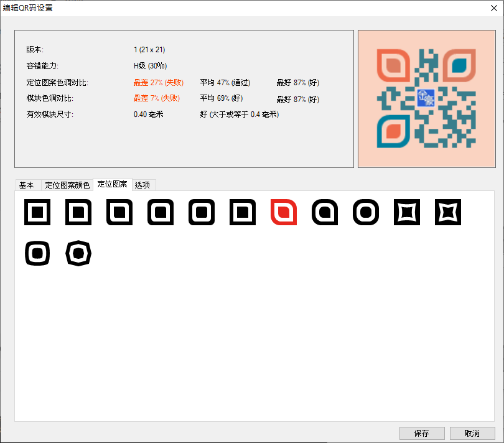This screenshot has width=504, height=443.
Task: Choose the pattern with top-right and bottom-left rounded corners
Action: (119, 212)
